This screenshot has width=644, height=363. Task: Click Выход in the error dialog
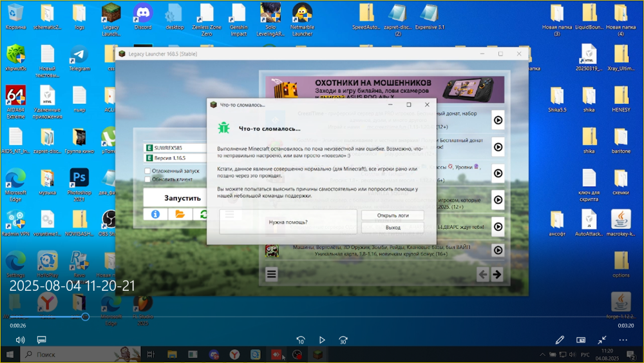[393, 228]
